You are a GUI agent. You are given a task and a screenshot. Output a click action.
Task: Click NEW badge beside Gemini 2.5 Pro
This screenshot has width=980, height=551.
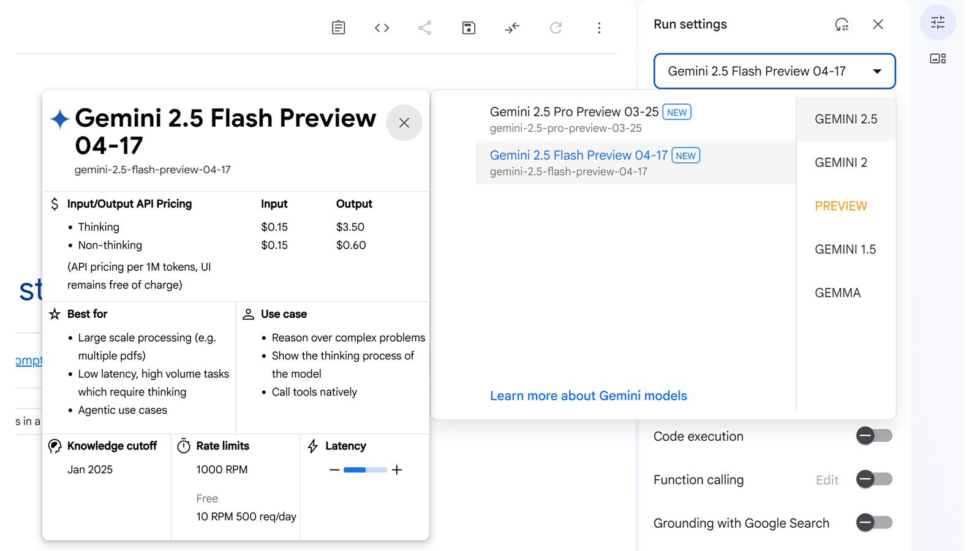pyautogui.click(x=677, y=113)
